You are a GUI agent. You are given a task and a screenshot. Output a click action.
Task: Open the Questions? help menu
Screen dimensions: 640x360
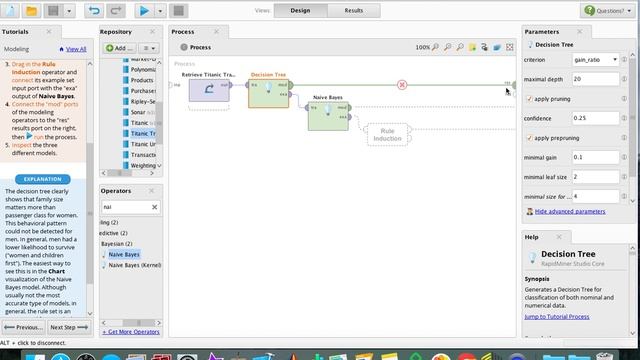[x=608, y=11]
